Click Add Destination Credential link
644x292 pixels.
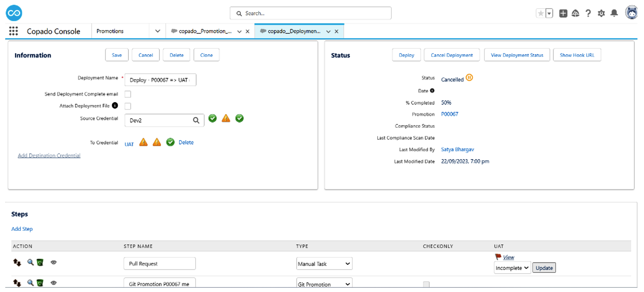point(49,155)
